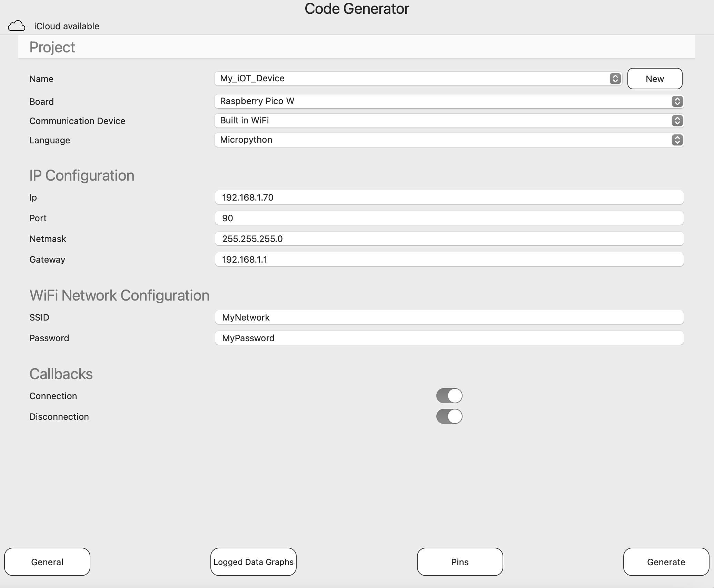Image resolution: width=714 pixels, height=588 pixels.
Task: Click the Generate button
Action: pos(666,562)
